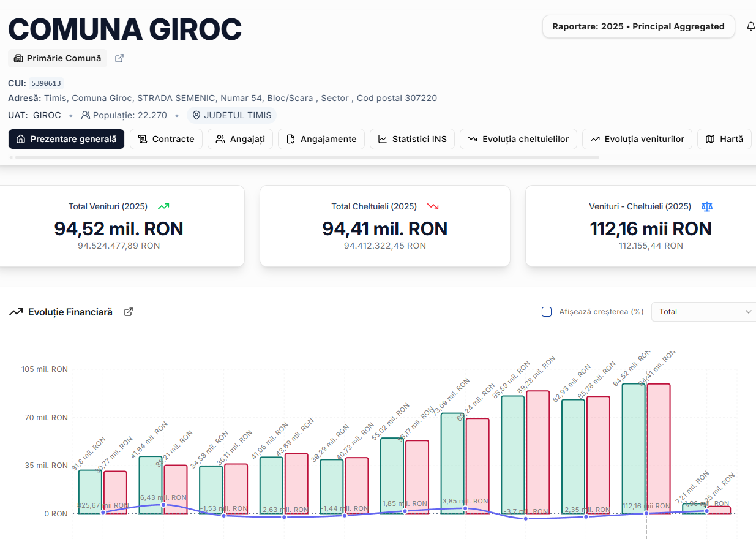The width and height of the screenshot is (756, 539).
Task: Click the Primărie Comună badge button
Action: click(x=58, y=58)
